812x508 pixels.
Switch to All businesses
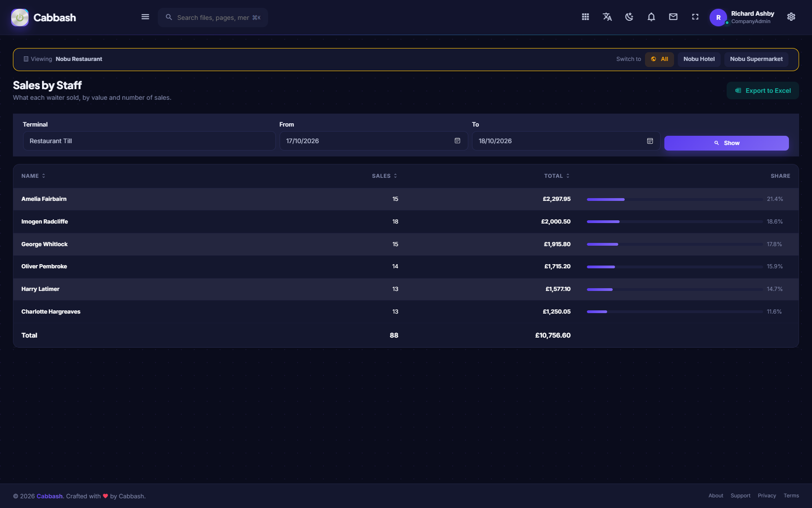(659, 59)
